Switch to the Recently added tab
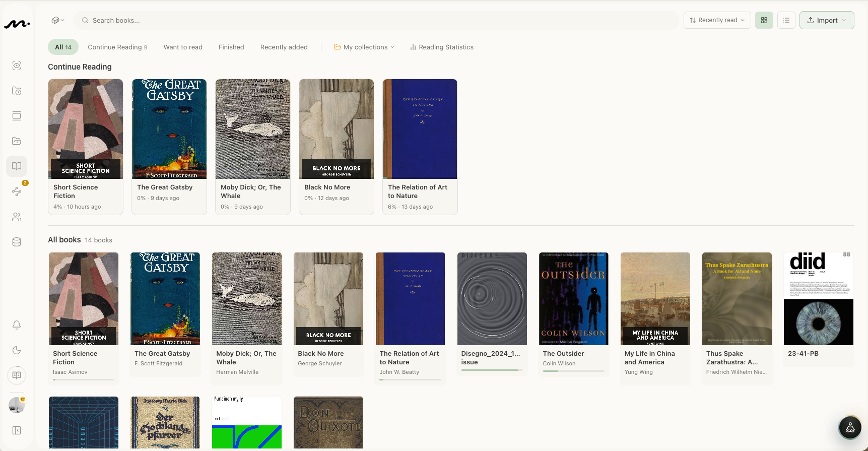Viewport: 868px width, 451px height. 284,47
